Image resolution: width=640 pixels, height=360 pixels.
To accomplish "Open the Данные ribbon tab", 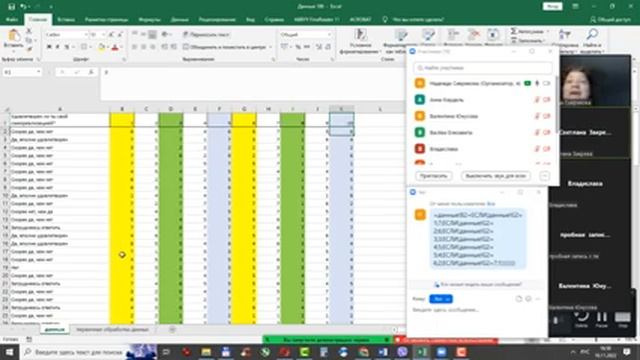I will click(x=180, y=19).
